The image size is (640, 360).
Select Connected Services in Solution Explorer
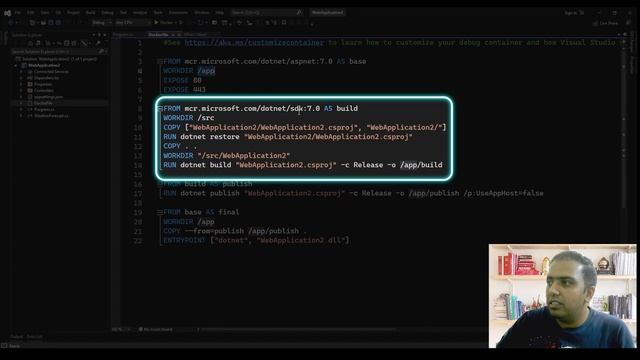pos(51,72)
